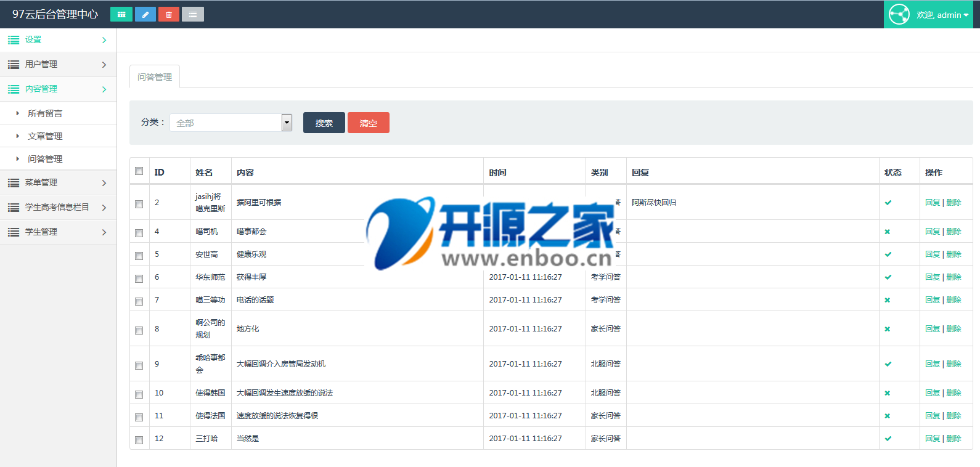Check the row checkbox for ID 12

pyautogui.click(x=139, y=440)
